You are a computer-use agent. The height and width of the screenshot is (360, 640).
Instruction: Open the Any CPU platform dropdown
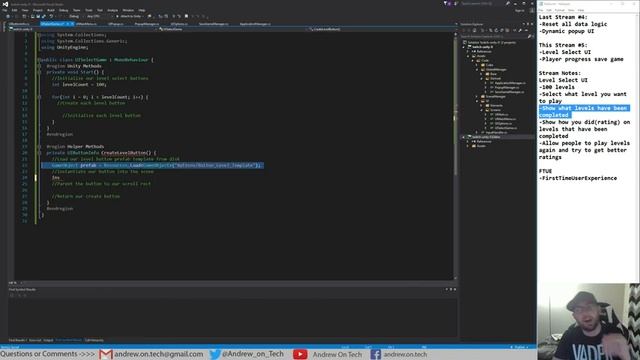coord(99,16)
